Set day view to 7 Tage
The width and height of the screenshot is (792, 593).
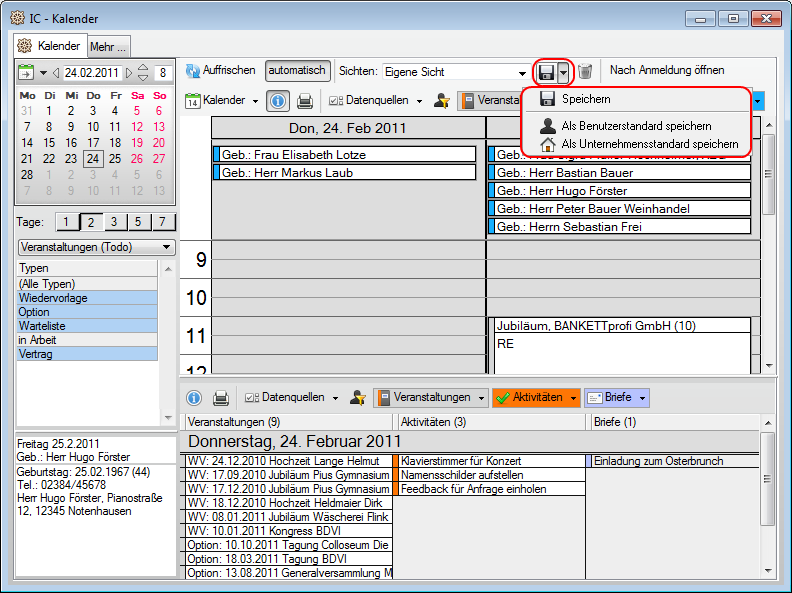163,222
